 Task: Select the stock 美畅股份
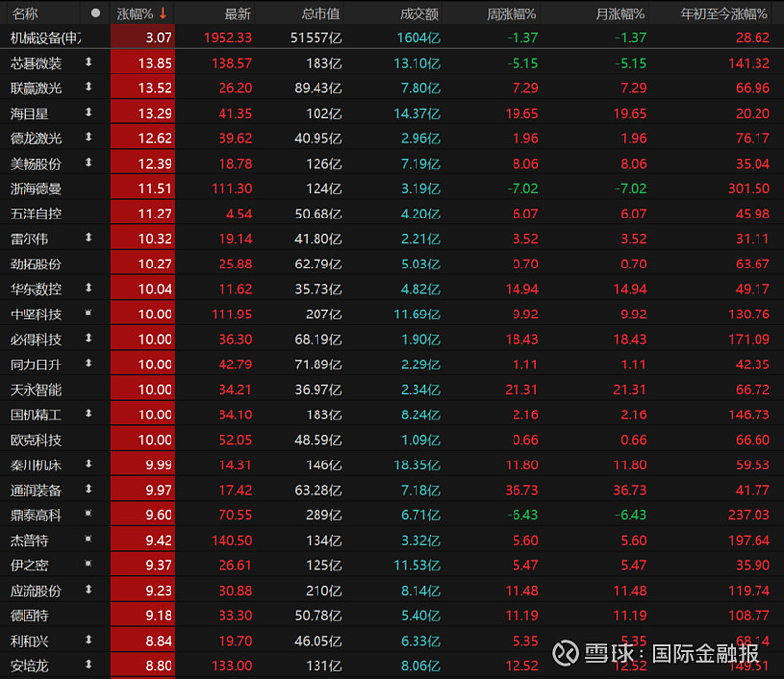point(36,164)
